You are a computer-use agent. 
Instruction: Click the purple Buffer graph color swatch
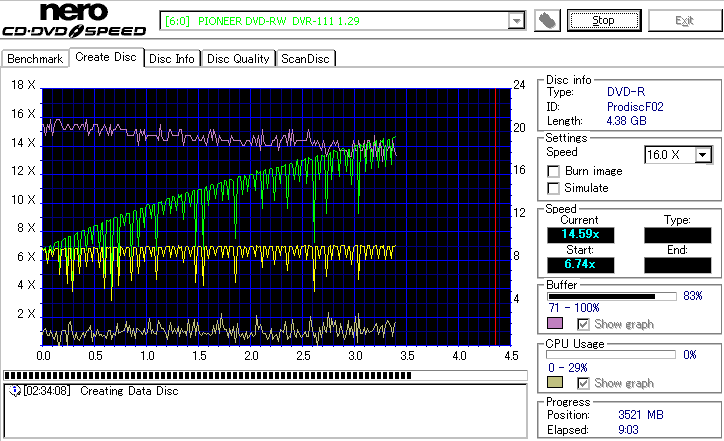click(x=555, y=323)
